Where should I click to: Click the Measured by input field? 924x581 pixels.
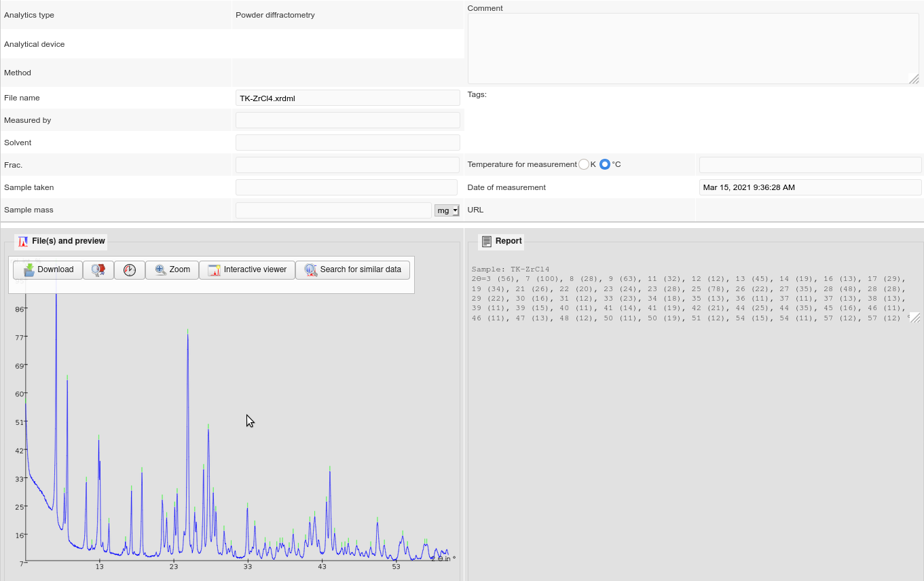click(x=348, y=120)
